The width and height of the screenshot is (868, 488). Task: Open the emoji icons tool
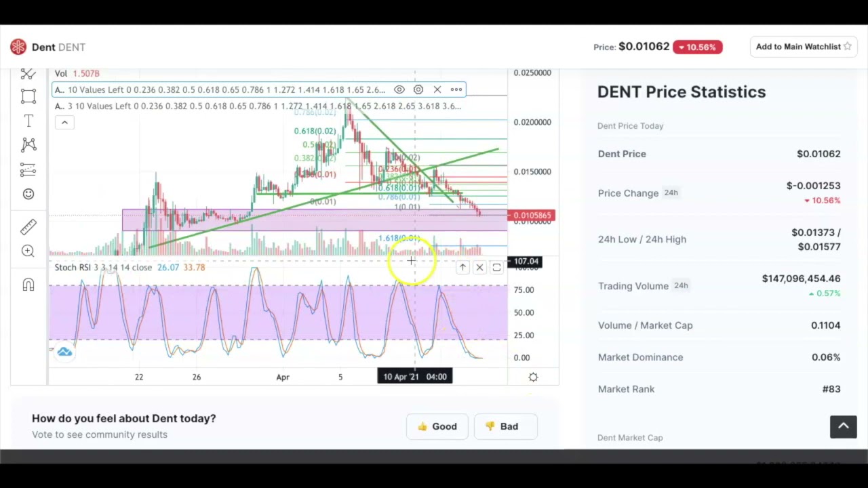click(28, 194)
